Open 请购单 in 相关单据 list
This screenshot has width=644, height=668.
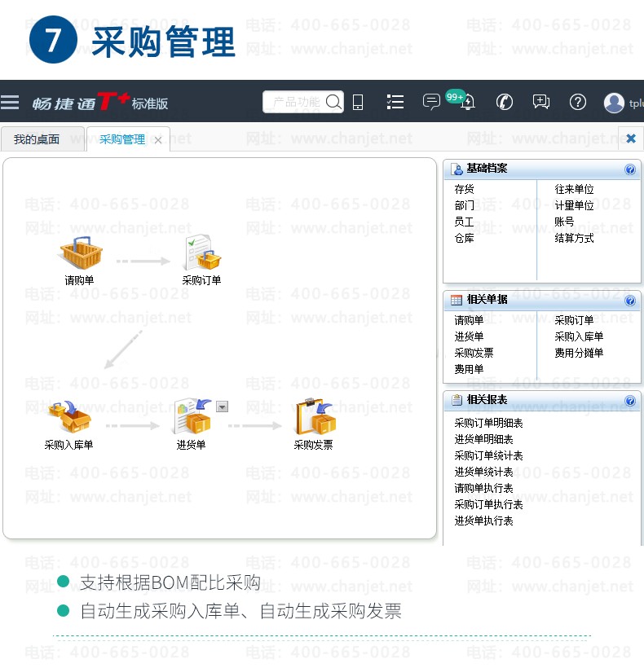coord(469,320)
